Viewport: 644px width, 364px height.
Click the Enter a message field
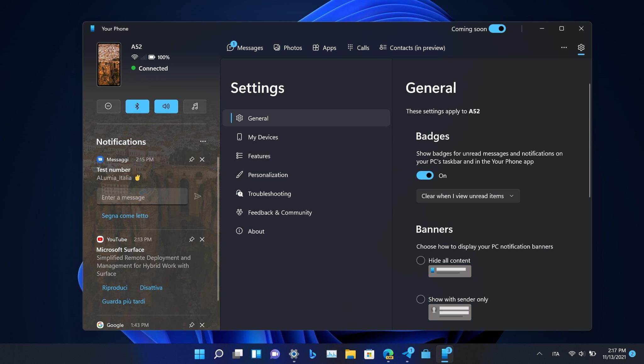[x=142, y=197]
